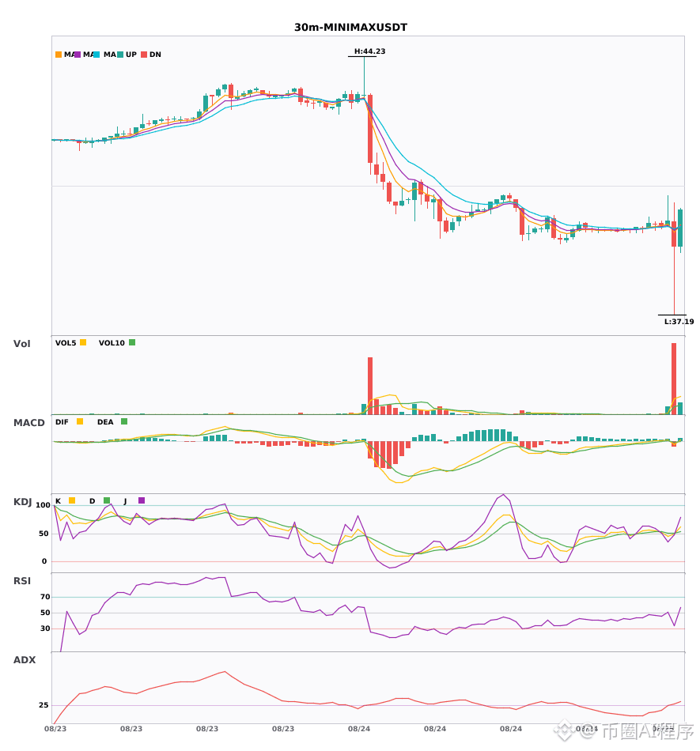The height and width of the screenshot is (751, 700).
Task: Click the yellow K line legend swatch
Action: pos(72,500)
